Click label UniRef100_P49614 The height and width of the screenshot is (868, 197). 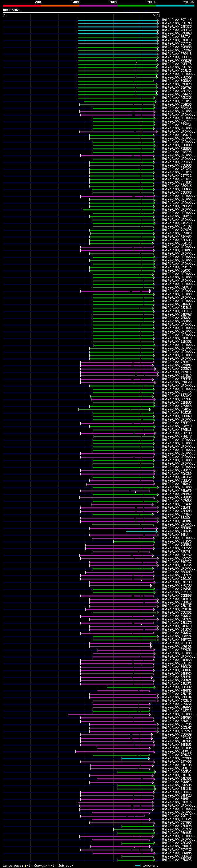click(176, 135)
